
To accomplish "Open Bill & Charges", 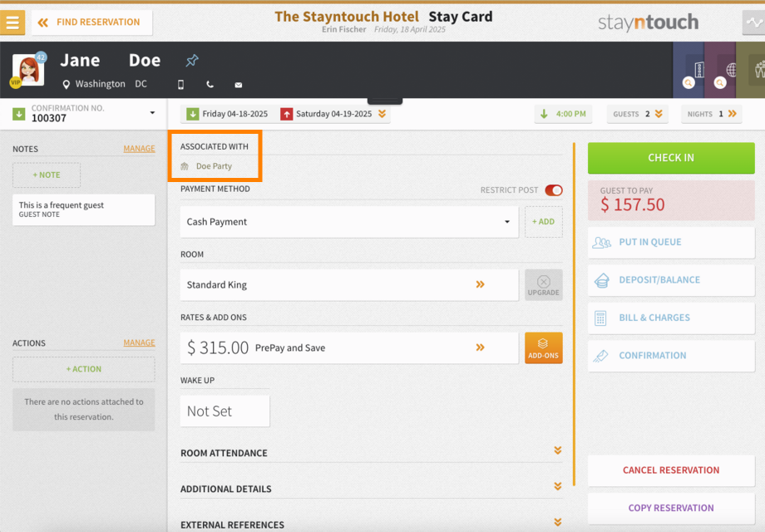I will point(671,318).
